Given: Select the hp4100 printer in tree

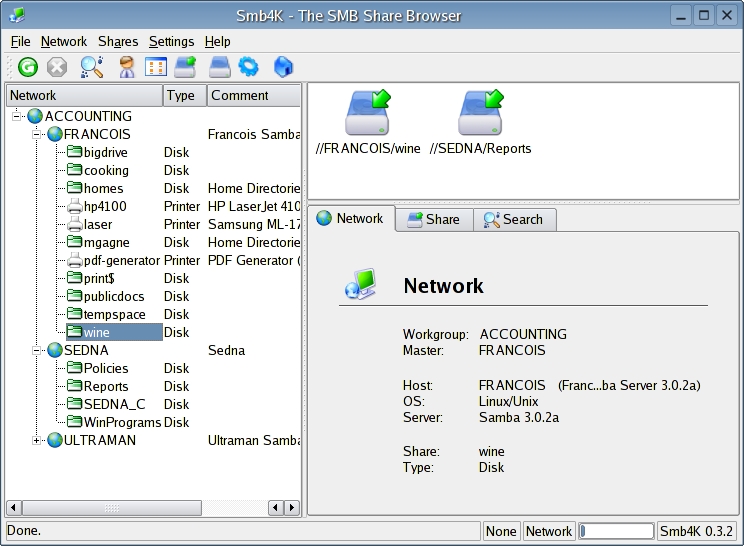Looking at the screenshot, I should click(104, 207).
